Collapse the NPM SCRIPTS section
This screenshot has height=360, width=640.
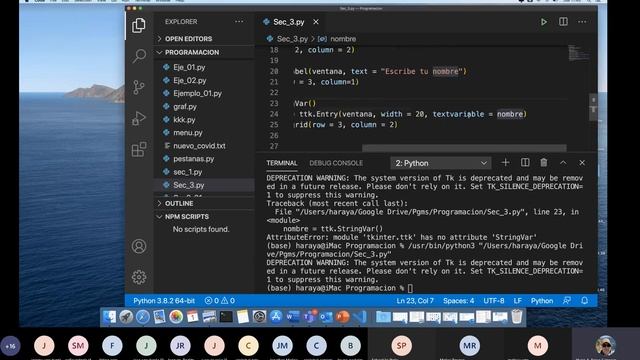pos(204,216)
